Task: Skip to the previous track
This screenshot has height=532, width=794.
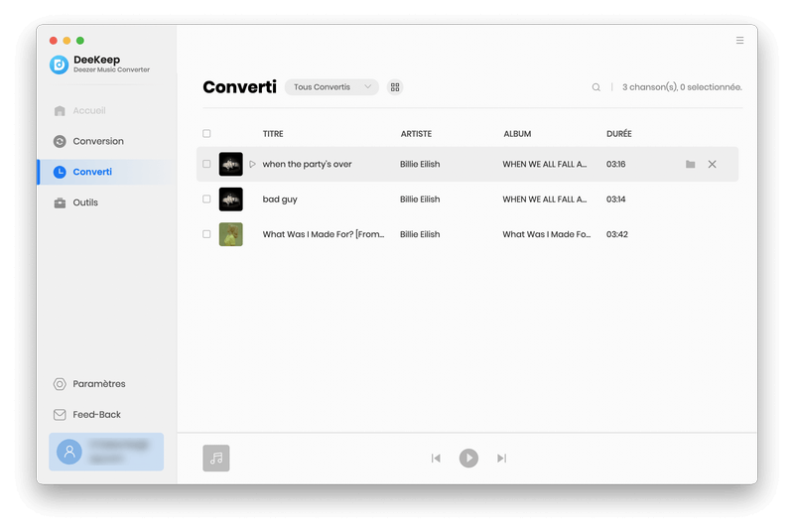Action: 436,459
